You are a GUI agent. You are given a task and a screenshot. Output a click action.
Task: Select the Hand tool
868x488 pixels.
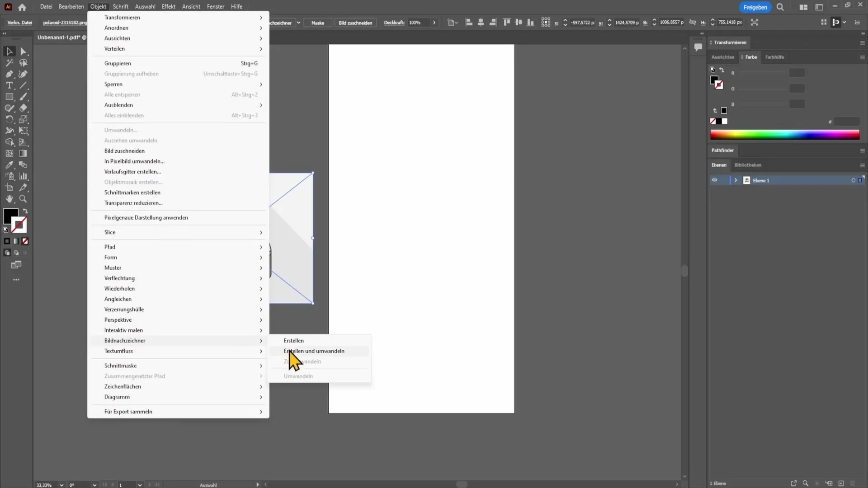coord(9,199)
